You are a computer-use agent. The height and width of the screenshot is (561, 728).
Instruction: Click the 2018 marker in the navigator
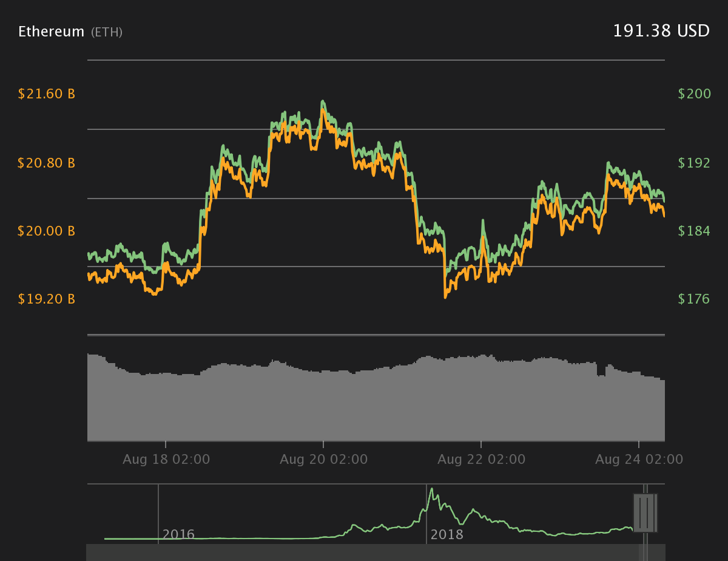pos(447,535)
